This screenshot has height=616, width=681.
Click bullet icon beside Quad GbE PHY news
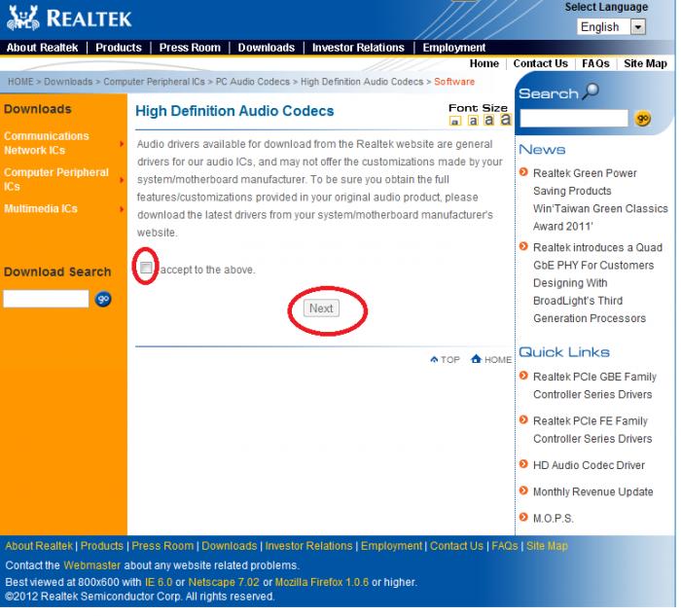[x=523, y=247]
